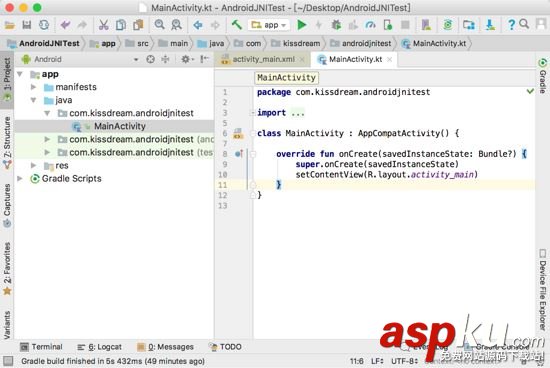This screenshot has width=550, height=368.
Task: Close the MainActivity.kt tab
Action: point(389,60)
